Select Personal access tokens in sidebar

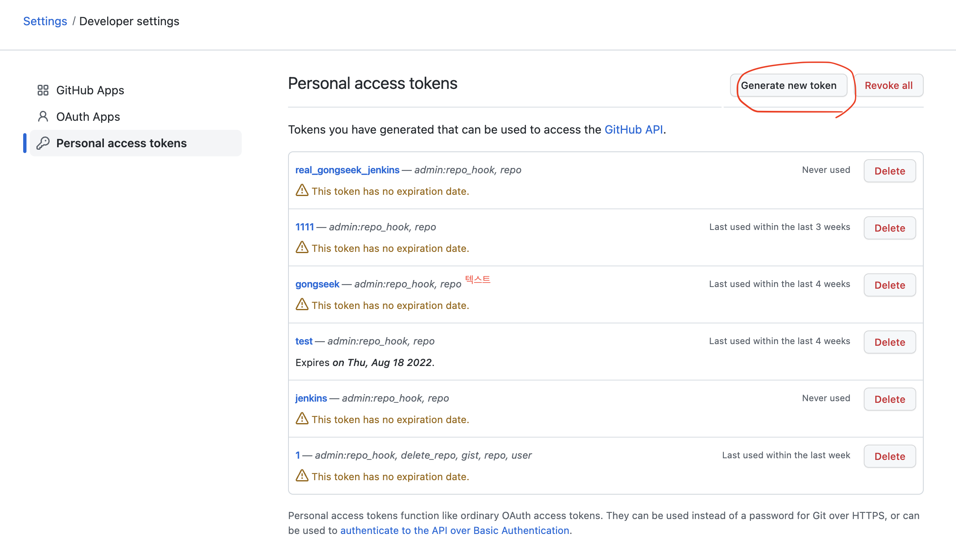121,143
